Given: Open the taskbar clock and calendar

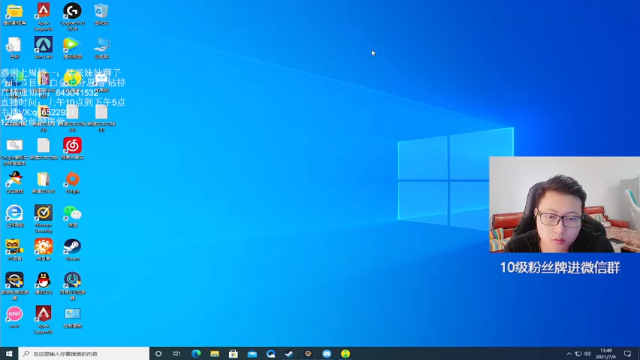Looking at the screenshot, I should pyautogui.click(x=606, y=353).
